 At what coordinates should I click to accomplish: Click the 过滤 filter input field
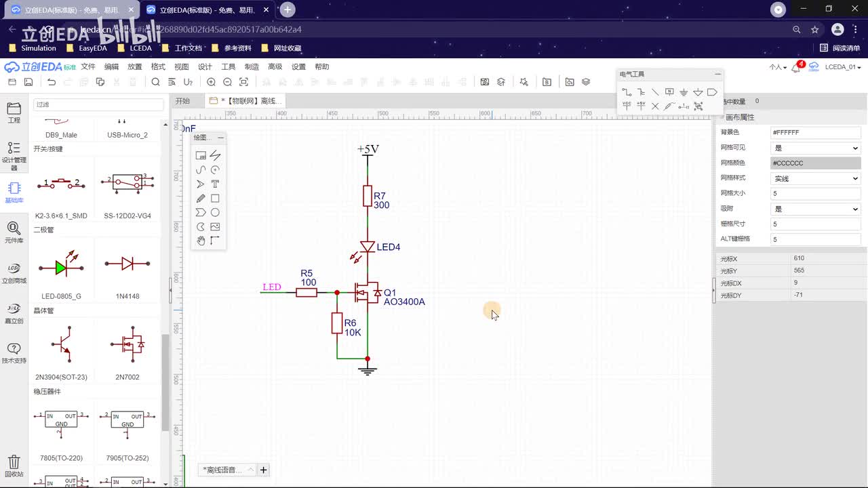point(98,105)
